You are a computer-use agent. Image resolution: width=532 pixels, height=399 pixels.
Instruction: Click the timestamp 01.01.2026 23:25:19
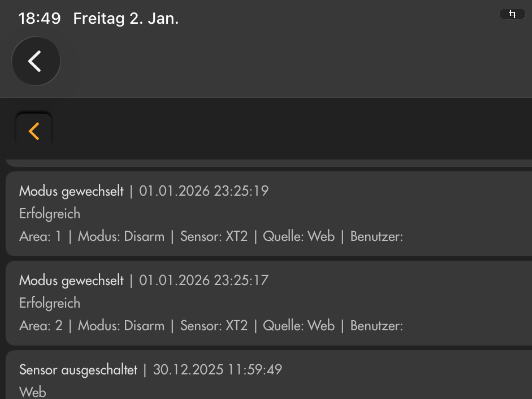(203, 191)
